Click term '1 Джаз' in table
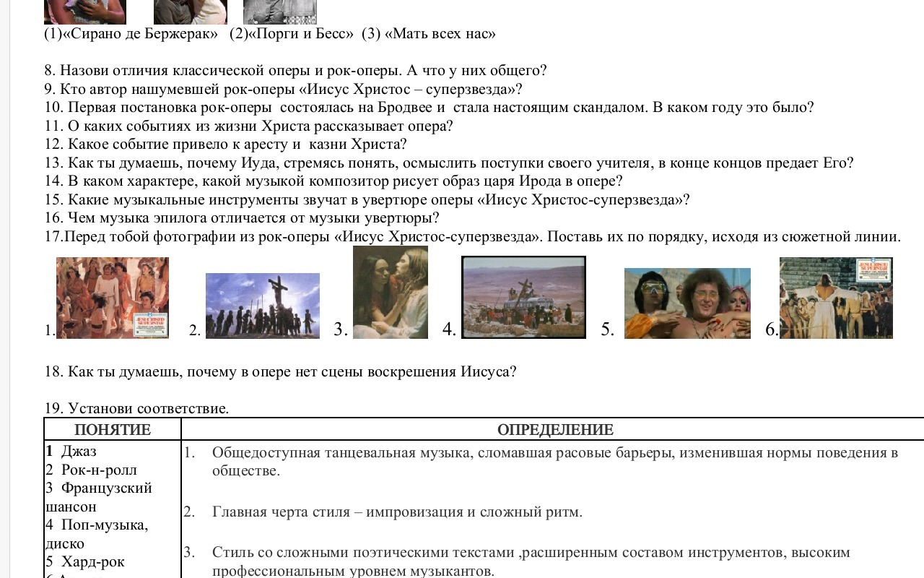The image size is (924, 578). pos(71,452)
